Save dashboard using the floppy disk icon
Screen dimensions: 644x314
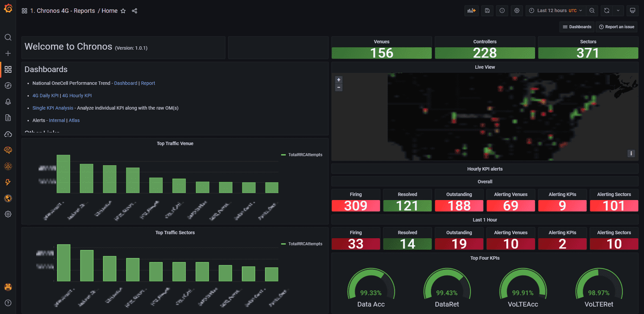pos(487,10)
